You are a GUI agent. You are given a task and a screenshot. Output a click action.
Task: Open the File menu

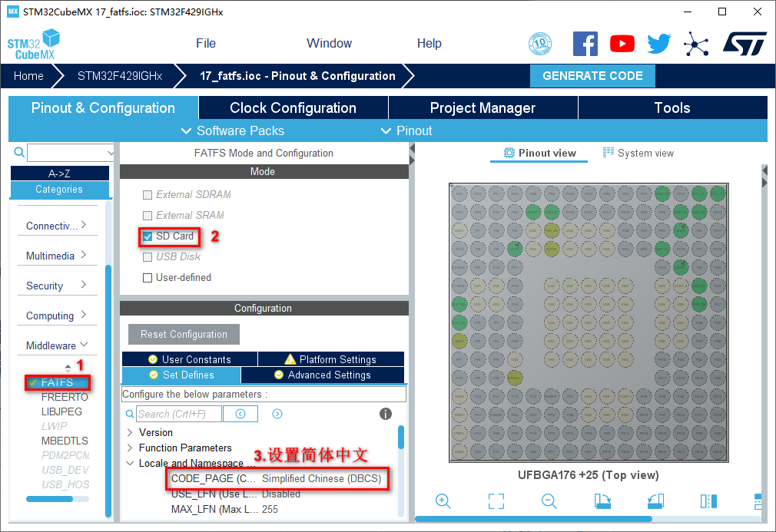coord(206,44)
